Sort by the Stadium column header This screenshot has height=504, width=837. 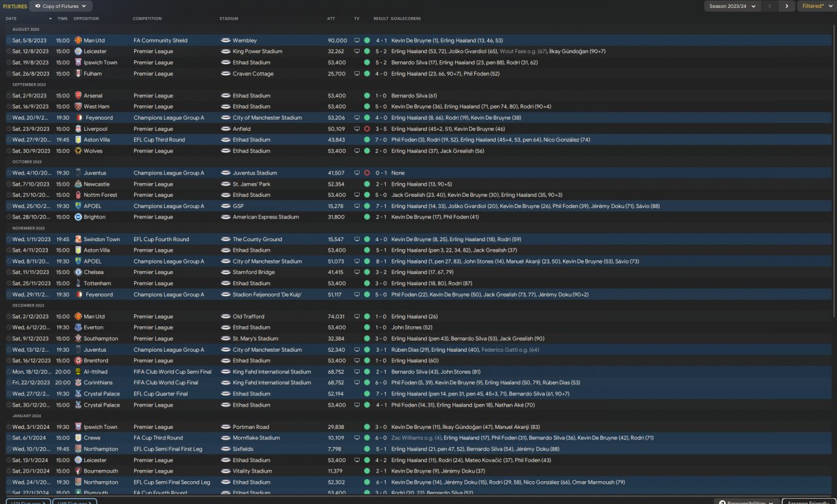pos(229,18)
